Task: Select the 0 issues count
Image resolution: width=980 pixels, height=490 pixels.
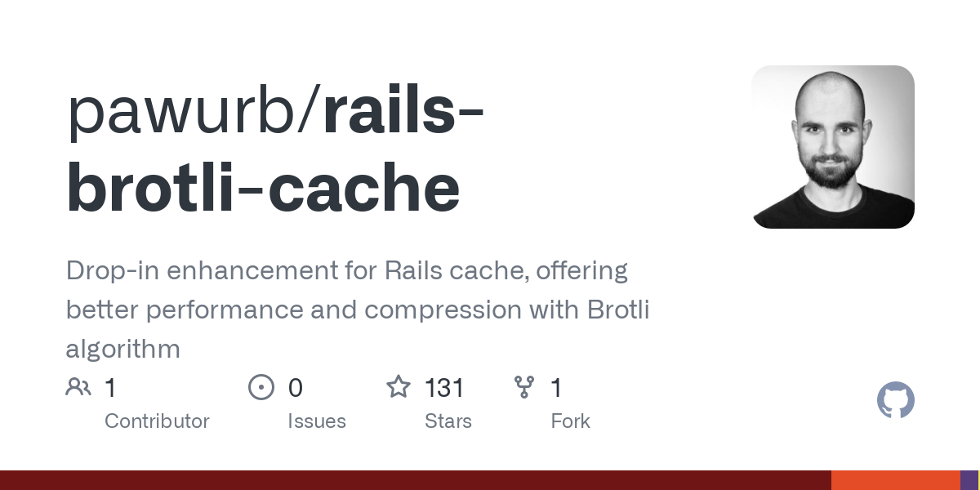Action: [295, 388]
